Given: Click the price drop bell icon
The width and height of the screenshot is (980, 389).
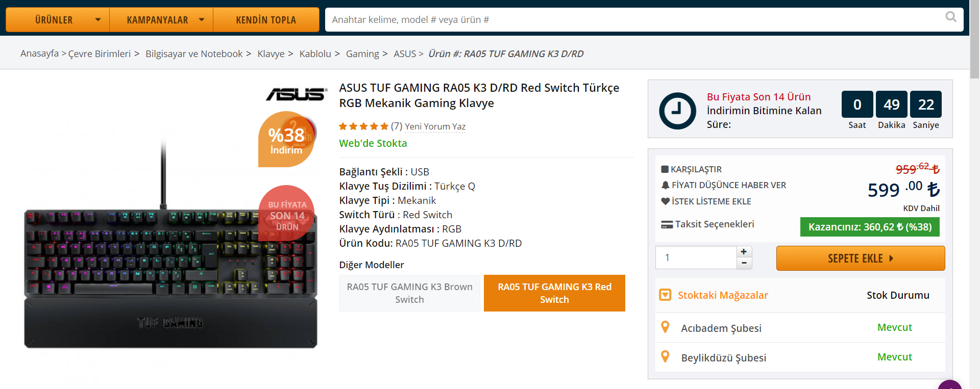Looking at the screenshot, I should click(x=665, y=185).
